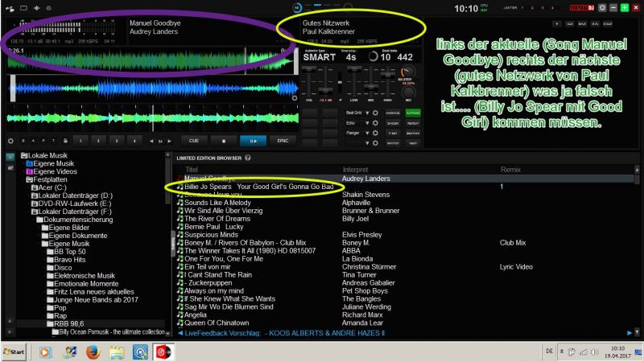Select the track Queen Of Chinatown
Screen dimensions: 644x362
pos(217,323)
